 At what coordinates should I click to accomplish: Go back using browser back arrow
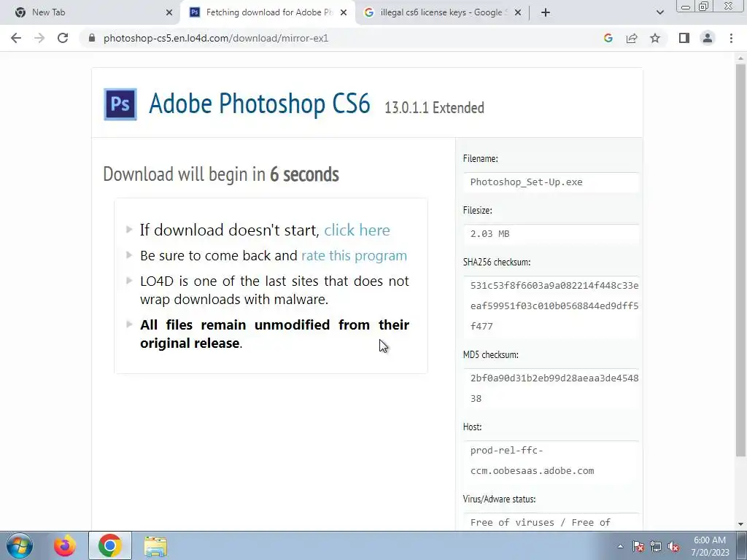(x=16, y=38)
